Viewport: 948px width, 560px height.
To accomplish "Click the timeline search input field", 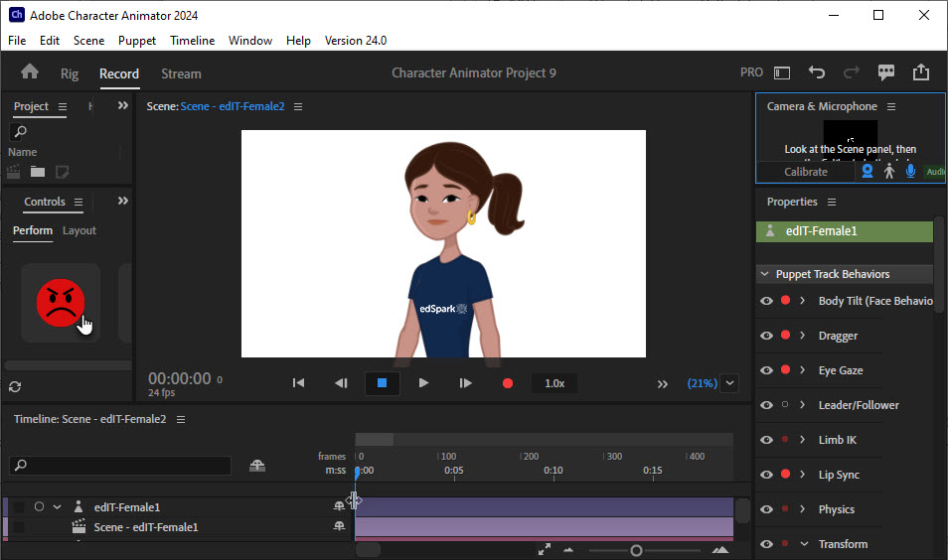I will tap(120, 465).
